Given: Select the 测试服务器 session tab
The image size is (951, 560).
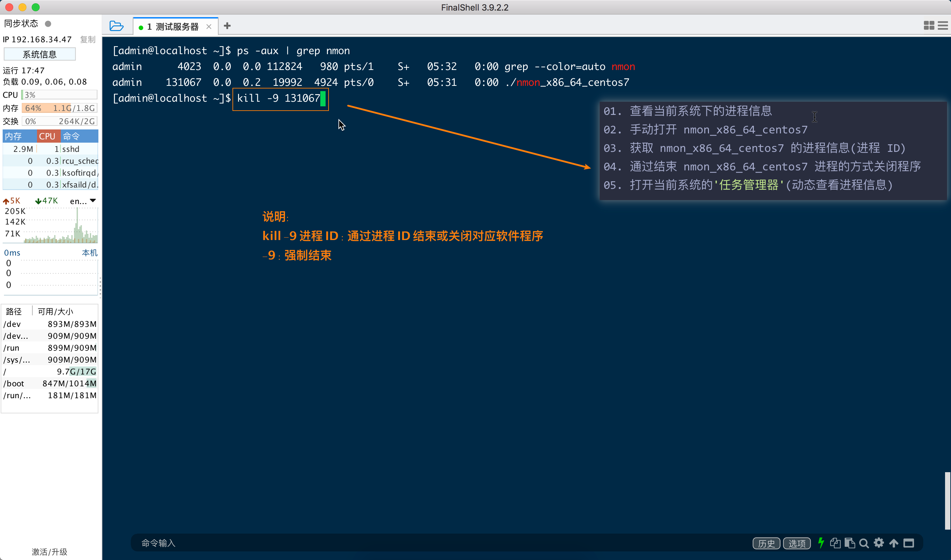Looking at the screenshot, I should pyautogui.click(x=177, y=26).
